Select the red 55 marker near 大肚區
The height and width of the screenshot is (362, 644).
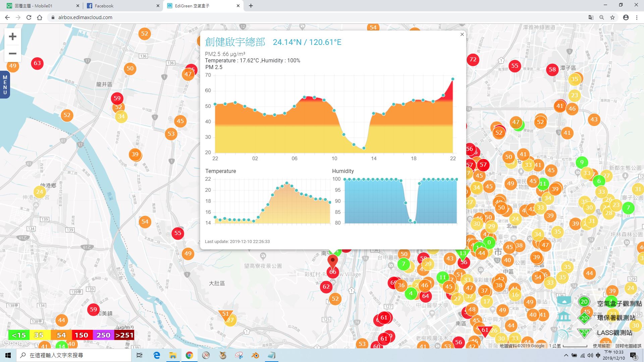pos(178,233)
